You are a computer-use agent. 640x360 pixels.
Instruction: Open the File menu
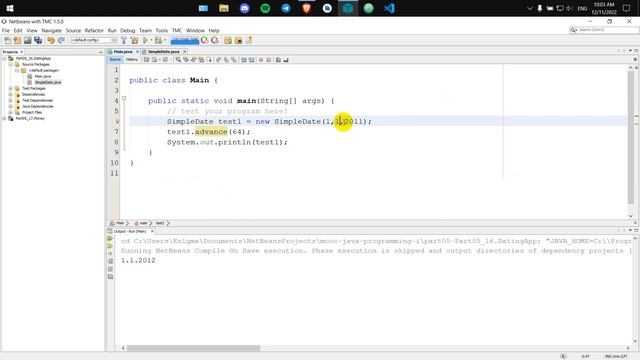(x=6, y=31)
